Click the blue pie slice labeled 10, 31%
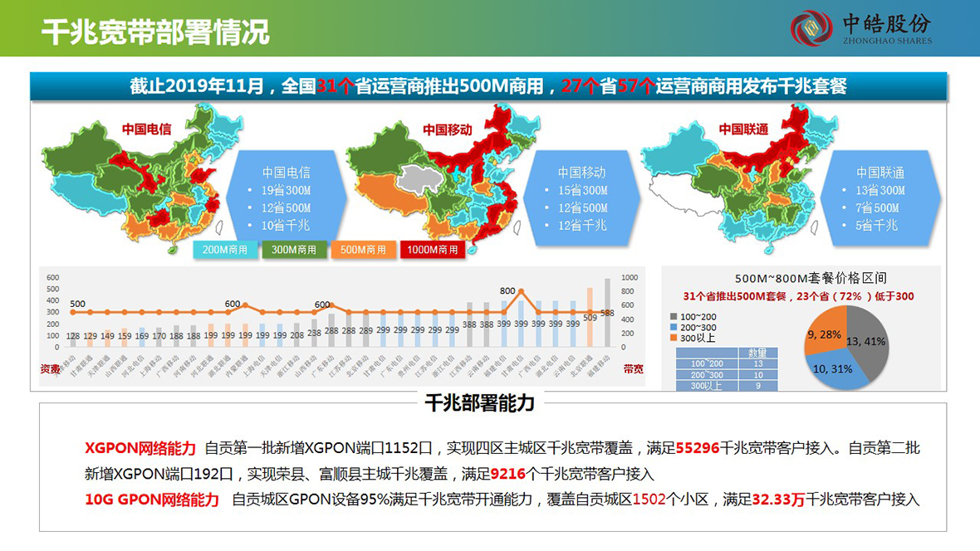Viewport: 980px width, 551px height. click(x=835, y=370)
